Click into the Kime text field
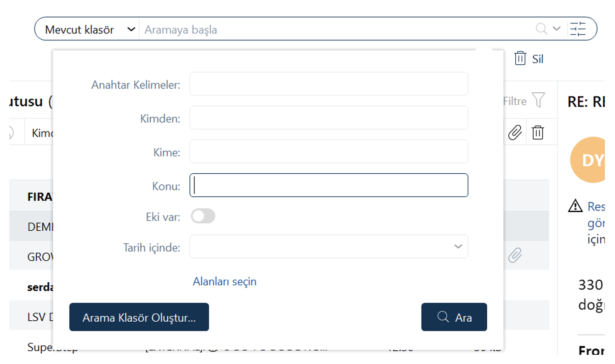Viewport: 615px width, 364px height. [x=329, y=151]
